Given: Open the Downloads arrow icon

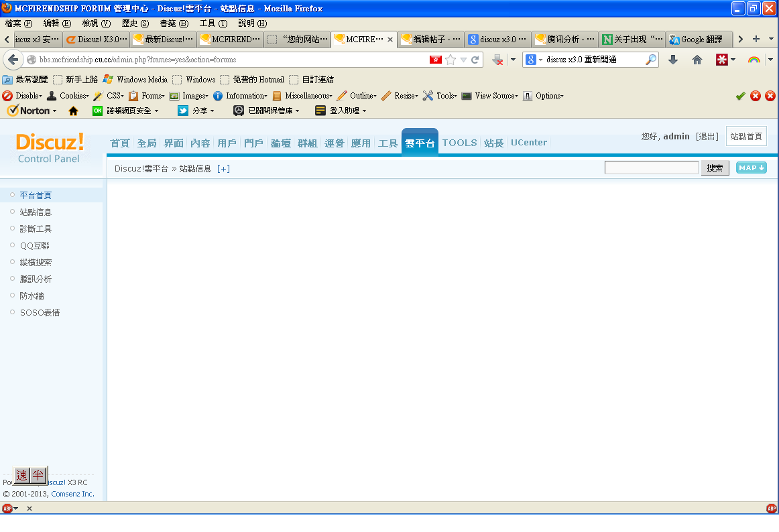Looking at the screenshot, I should click(x=673, y=60).
